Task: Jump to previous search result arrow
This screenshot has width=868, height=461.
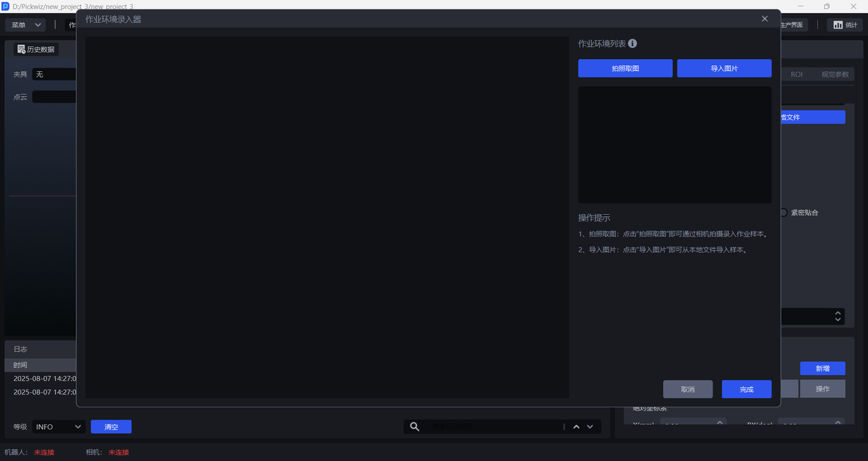Action: pyautogui.click(x=576, y=426)
